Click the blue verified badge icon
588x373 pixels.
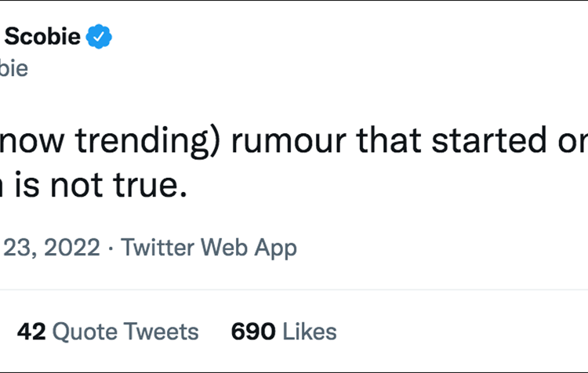(x=99, y=36)
